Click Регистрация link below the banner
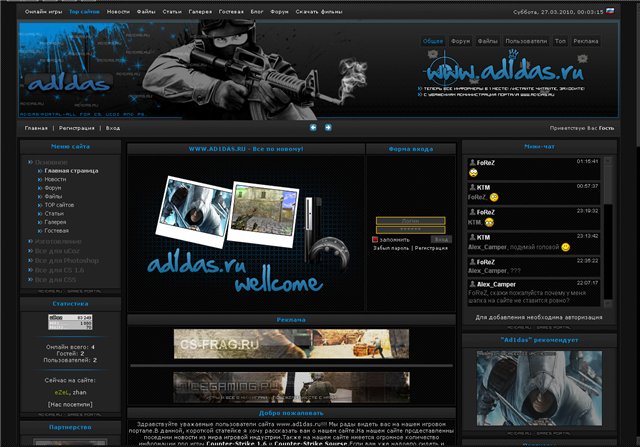 [76, 128]
